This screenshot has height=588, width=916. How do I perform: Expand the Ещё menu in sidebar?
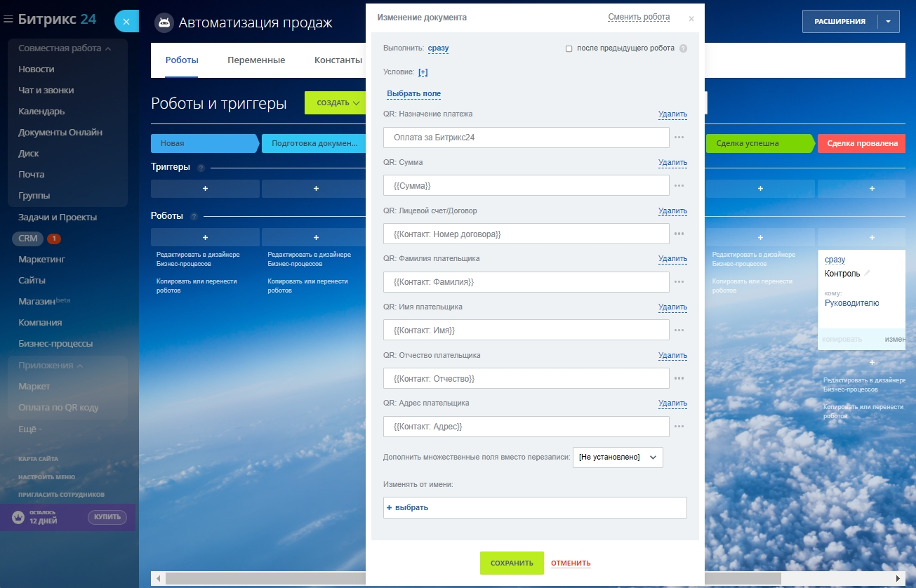pyautogui.click(x=30, y=429)
